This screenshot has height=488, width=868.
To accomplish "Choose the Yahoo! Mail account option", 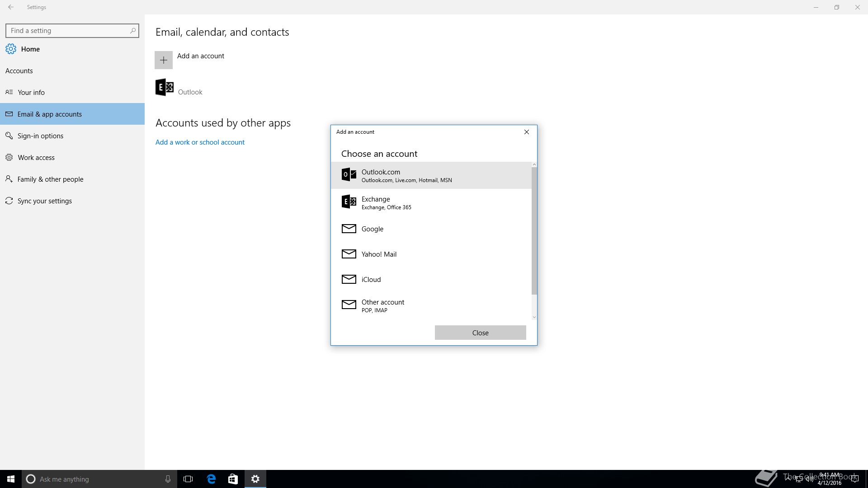I will (x=431, y=254).
